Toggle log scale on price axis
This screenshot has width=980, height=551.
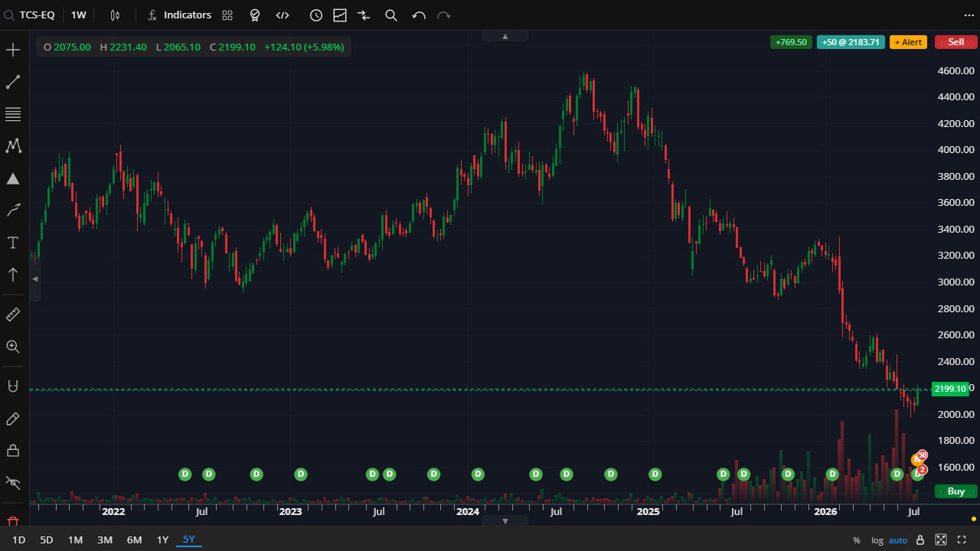click(877, 540)
